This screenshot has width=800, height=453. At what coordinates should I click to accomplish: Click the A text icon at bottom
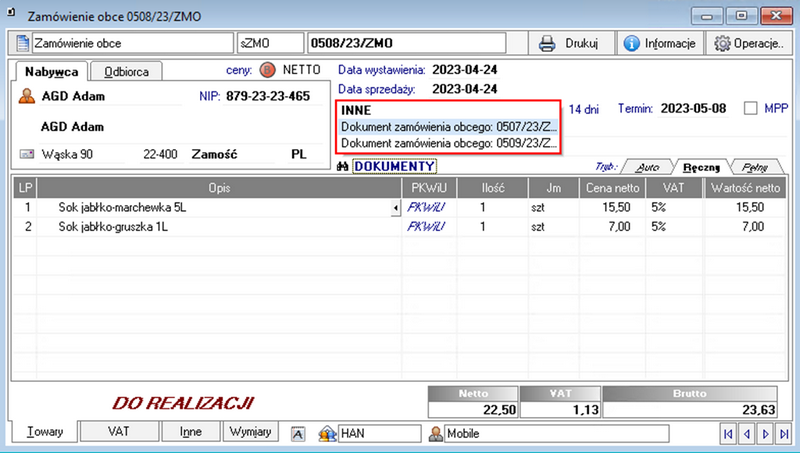click(x=298, y=434)
